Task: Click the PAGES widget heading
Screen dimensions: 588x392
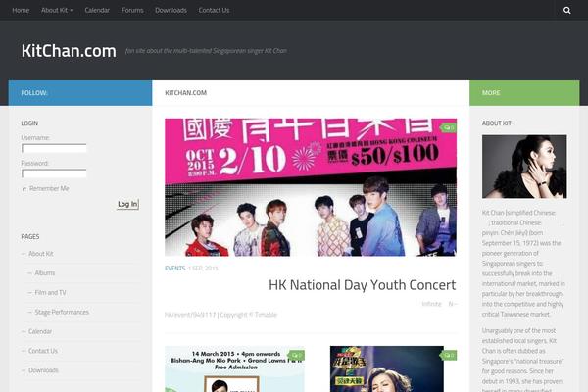Action: 30,237
